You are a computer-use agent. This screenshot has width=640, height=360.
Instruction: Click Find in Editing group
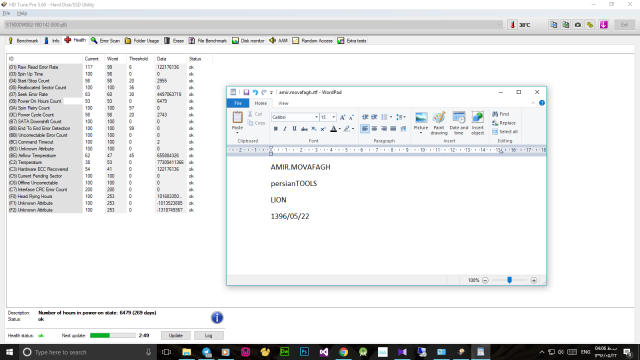[x=500, y=114]
